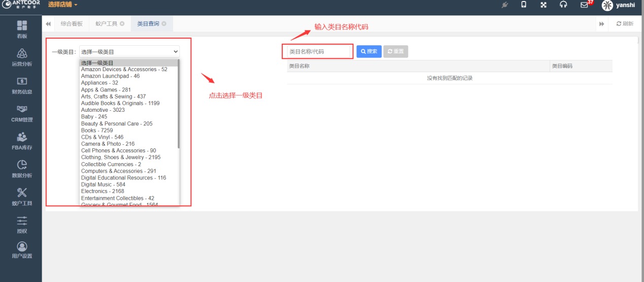This screenshot has width=644, height=282.
Task: Select Amazon Devices & Accessories - 52
Action: [x=128, y=70]
